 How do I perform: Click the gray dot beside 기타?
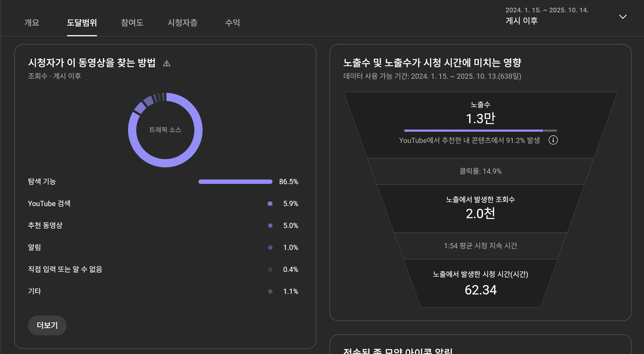270,291
